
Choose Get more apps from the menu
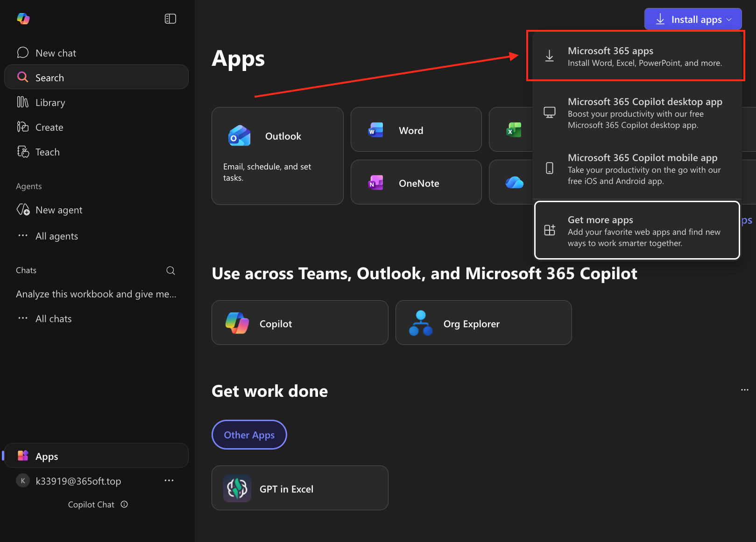pos(636,230)
